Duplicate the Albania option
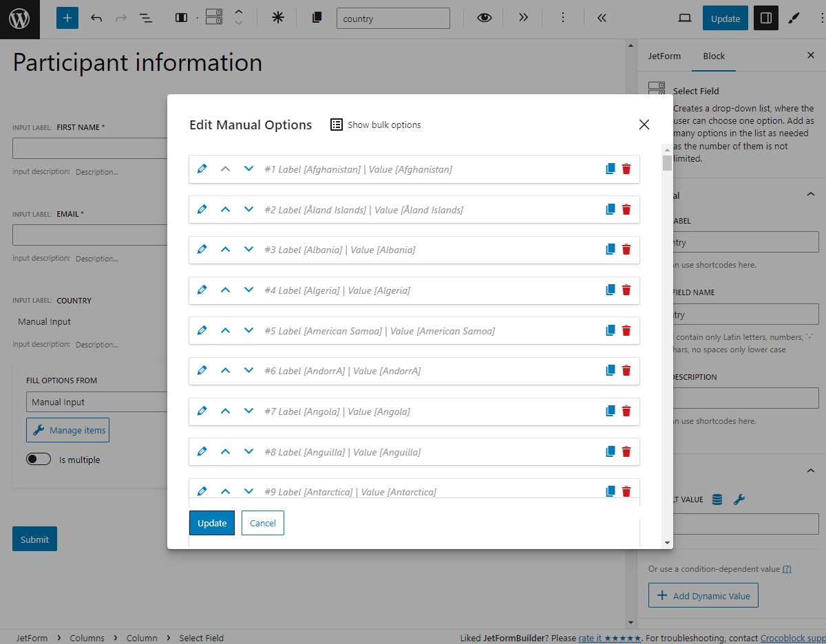Image resolution: width=826 pixels, height=644 pixels. click(x=610, y=249)
